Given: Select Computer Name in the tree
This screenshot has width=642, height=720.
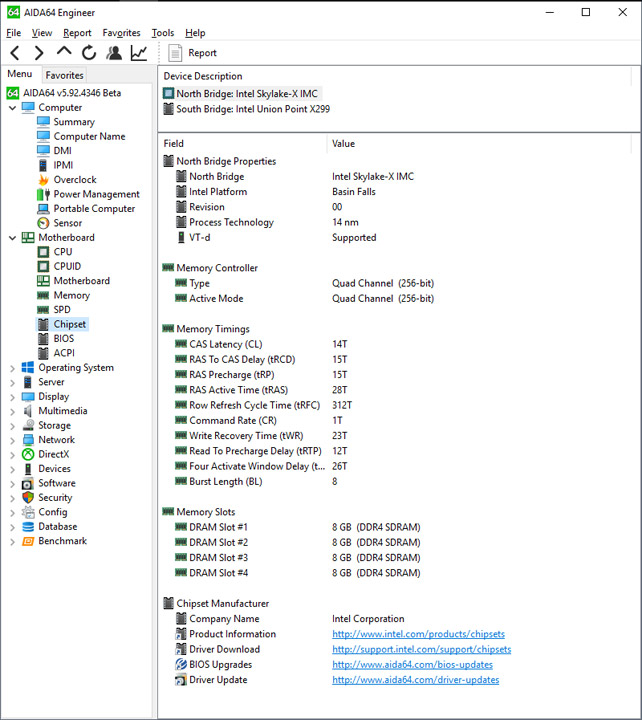Looking at the screenshot, I should pyautogui.click(x=89, y=136).
